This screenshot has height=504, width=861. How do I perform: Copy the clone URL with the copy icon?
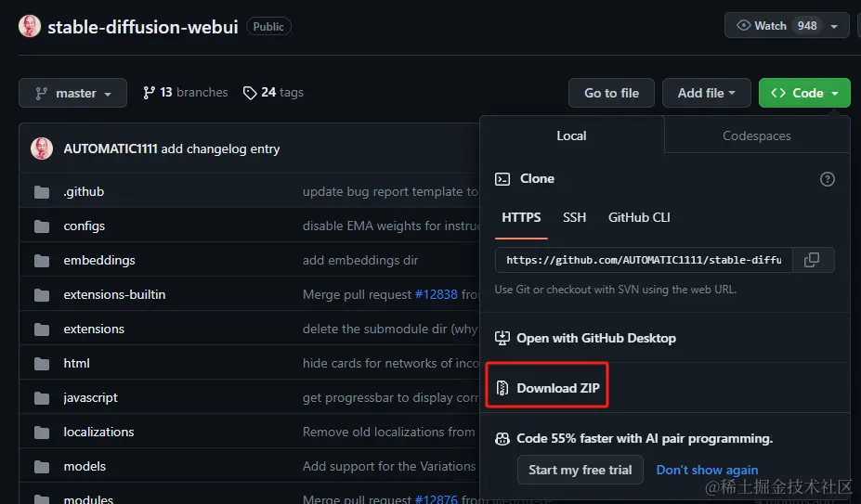(x=812, y=260)
